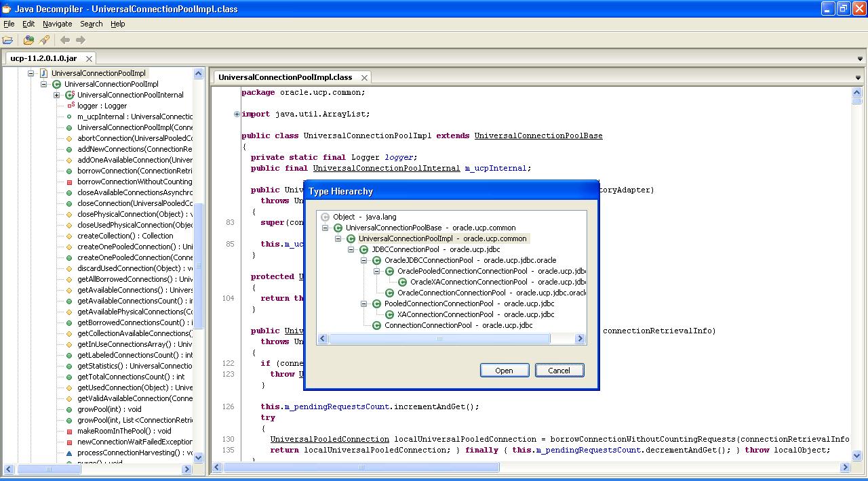Viewport: 868px width, 481px height.
Task: Click the tree panel scroll up arrow
Action: 199,73
